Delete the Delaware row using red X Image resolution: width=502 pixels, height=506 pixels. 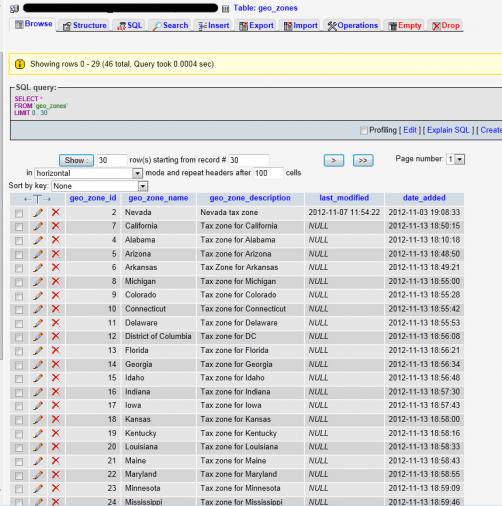(x=56, y=323)
